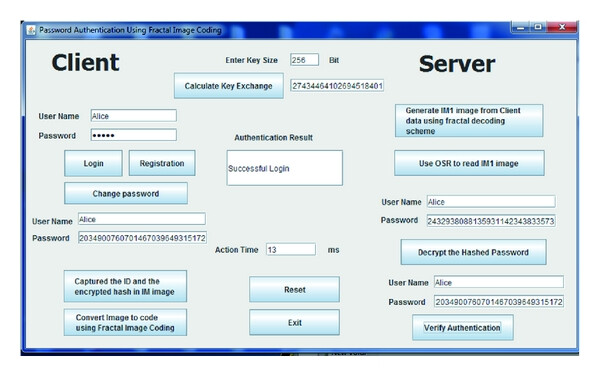
Task: Click Captured the ID and encrypted hash button
Action: tap(125, 286)
